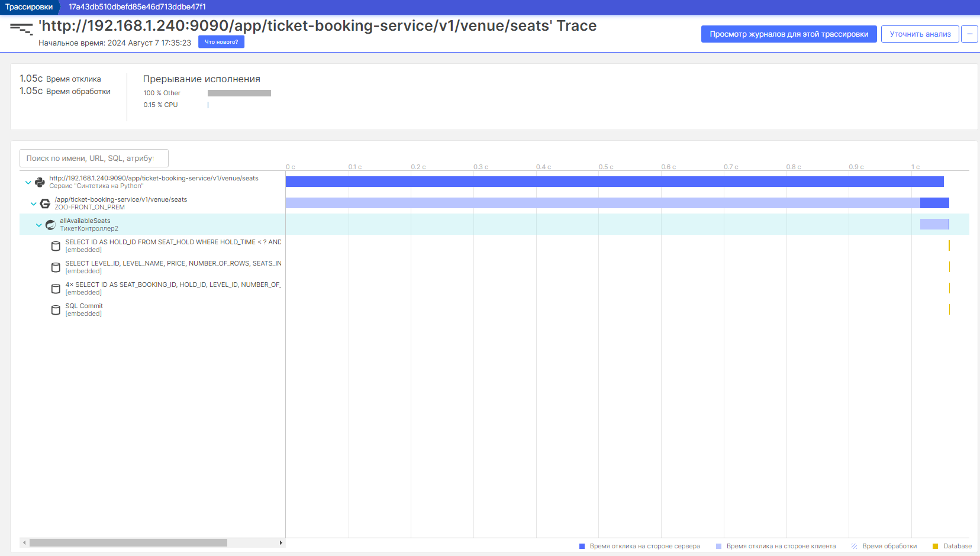
Task: Collapse the ZOO-FRONT_ON_PREM node
Action: (x=33, y=204)
